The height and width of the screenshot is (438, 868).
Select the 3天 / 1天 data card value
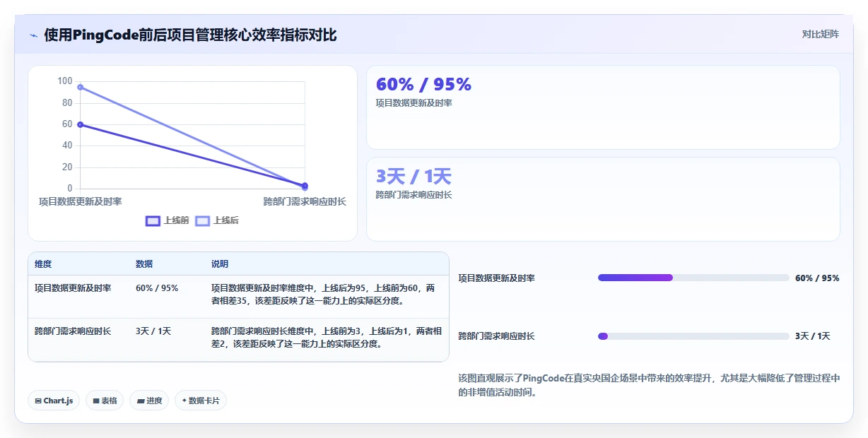(x=414, y=176)
